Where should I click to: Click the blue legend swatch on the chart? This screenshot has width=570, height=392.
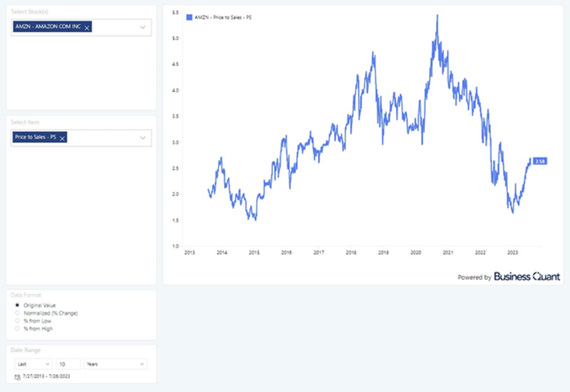pyautogui.click(x=190, y=15)
